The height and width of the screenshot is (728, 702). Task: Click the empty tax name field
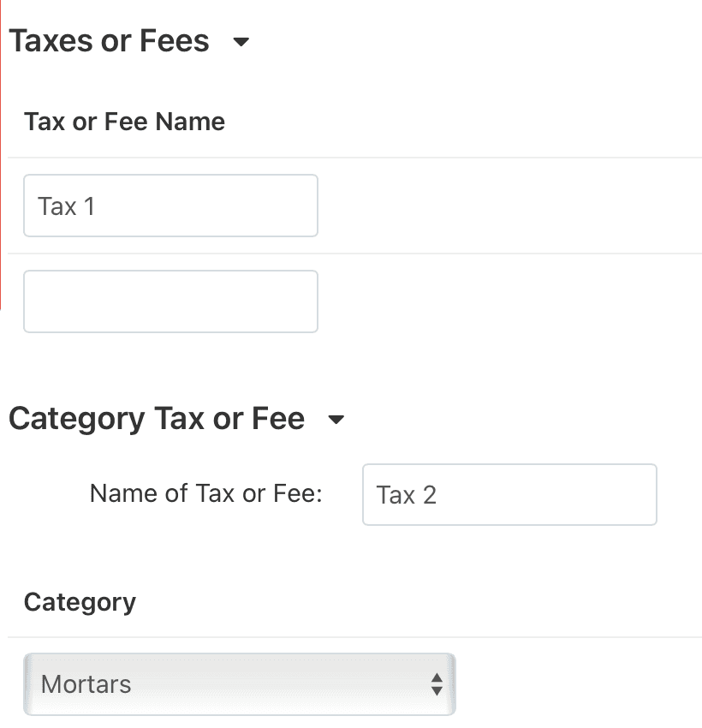170,301
